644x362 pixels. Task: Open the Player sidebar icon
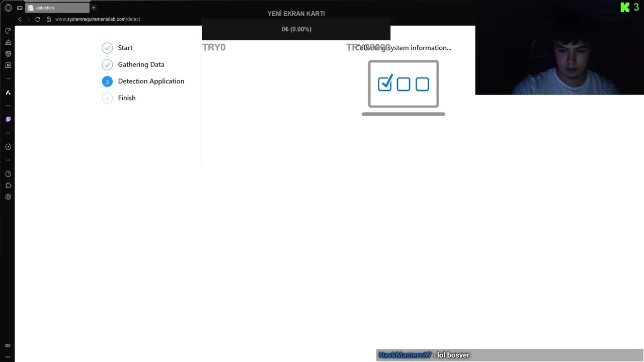tap(8, 147)
